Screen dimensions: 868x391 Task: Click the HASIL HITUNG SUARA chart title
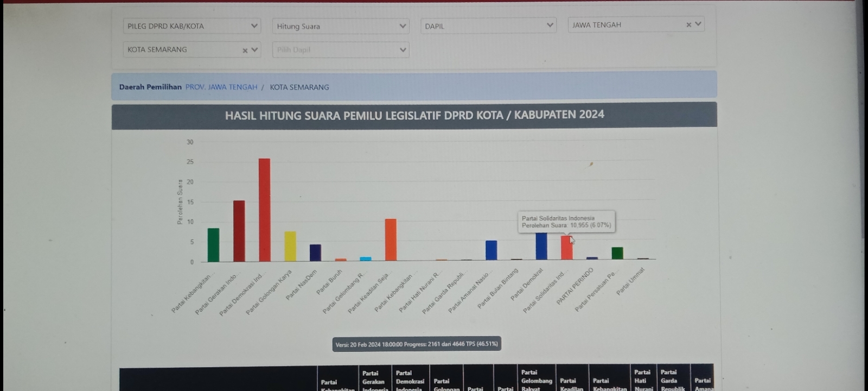tap(414, 115)
